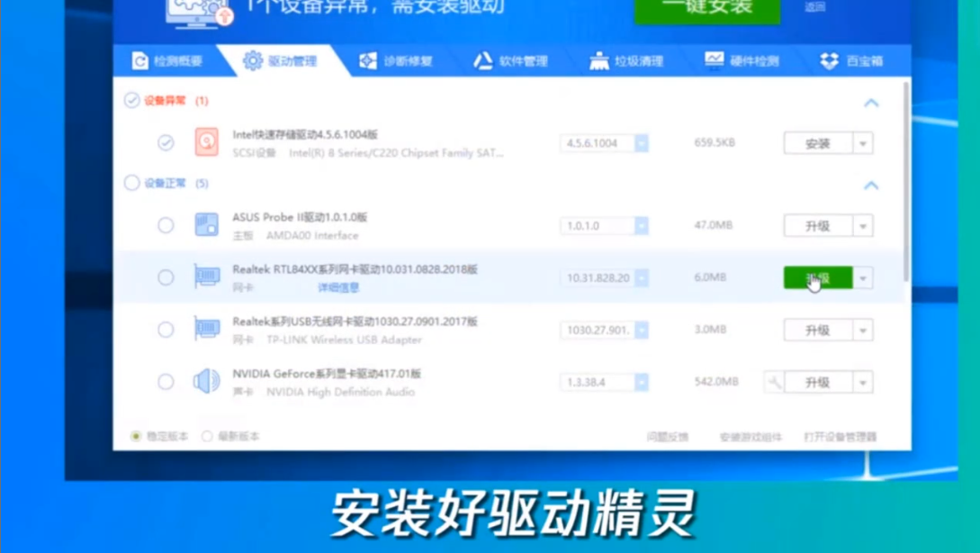Click the driver list vertical scrollbar
This screenshot has height=553, width=980.
(907, 181)
